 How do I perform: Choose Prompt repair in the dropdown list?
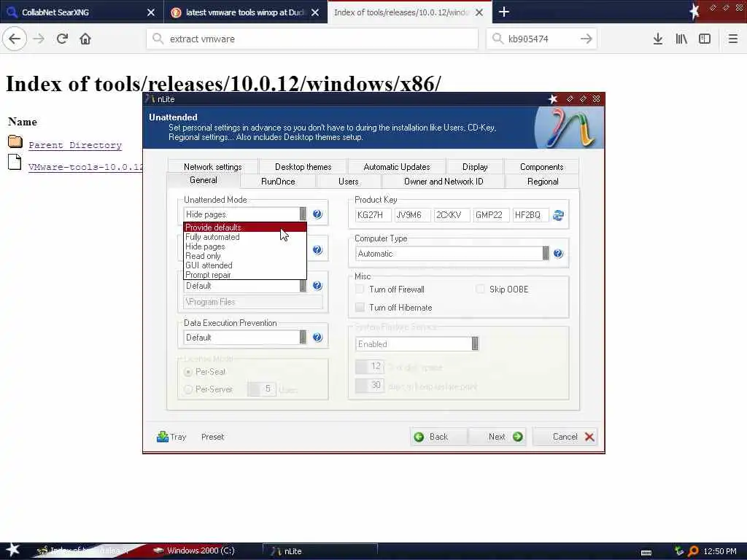pyautogui.click(x=245, y=275)
